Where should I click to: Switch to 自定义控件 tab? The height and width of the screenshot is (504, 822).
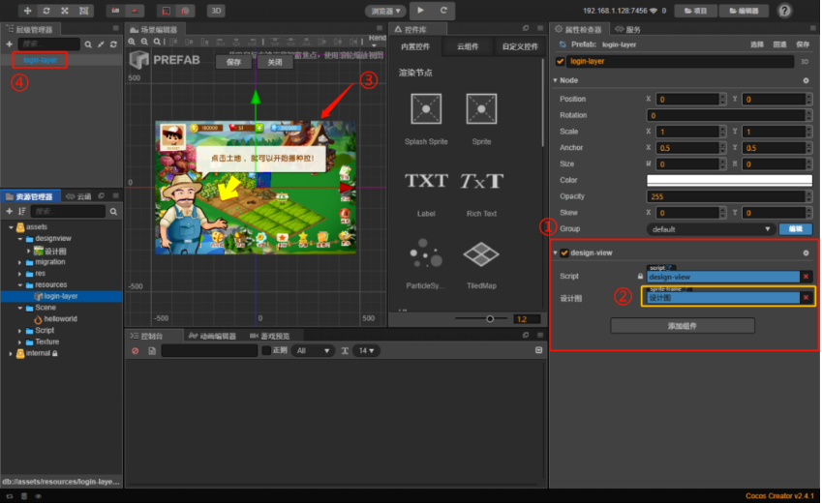(x=520, y=46)
